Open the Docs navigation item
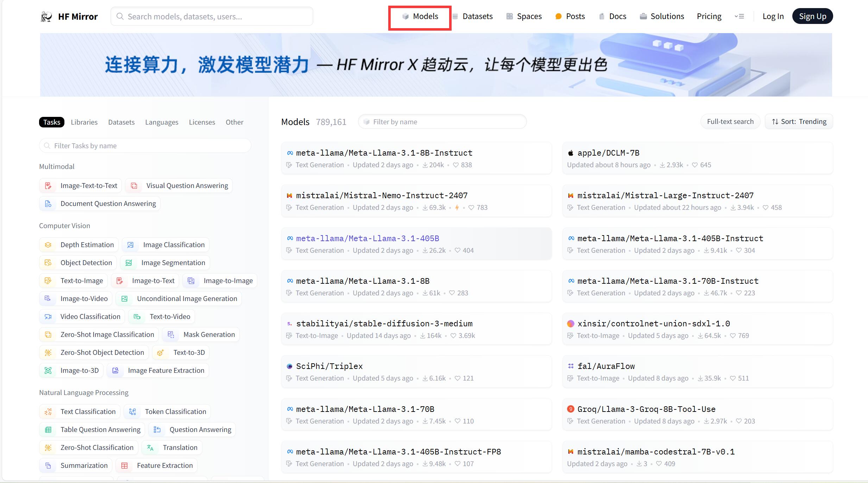The image size is (868, 483). tap(612, 16)
